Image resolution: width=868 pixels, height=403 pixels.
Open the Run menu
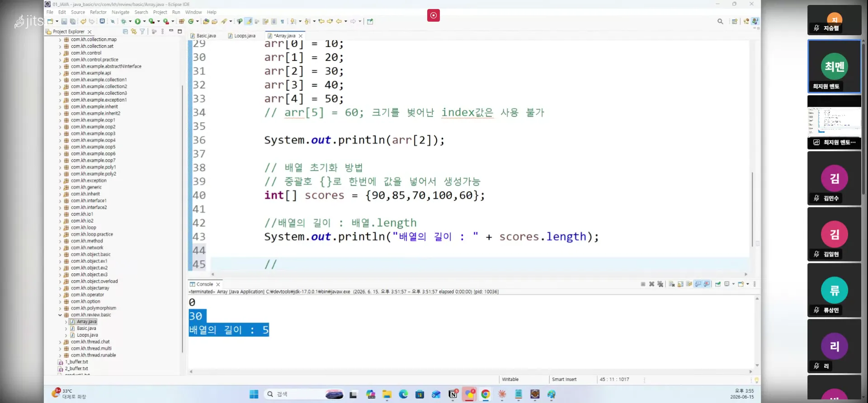click(176, 12)
